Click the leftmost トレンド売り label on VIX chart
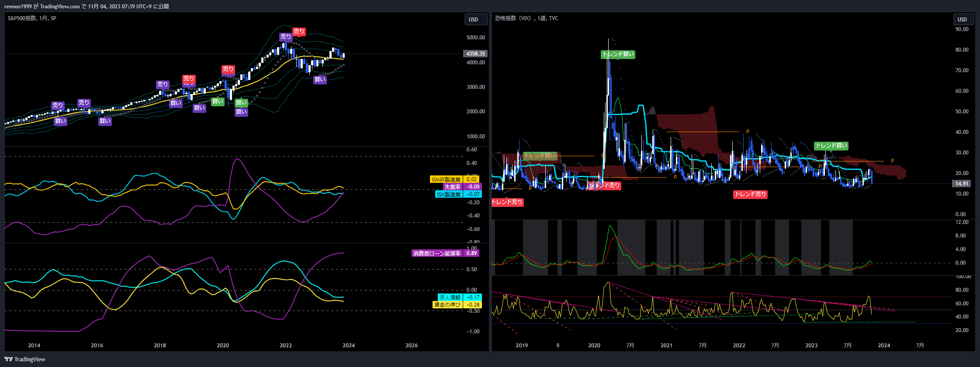The width and height of the screenshot is (980, 367). tap(507, 202)
